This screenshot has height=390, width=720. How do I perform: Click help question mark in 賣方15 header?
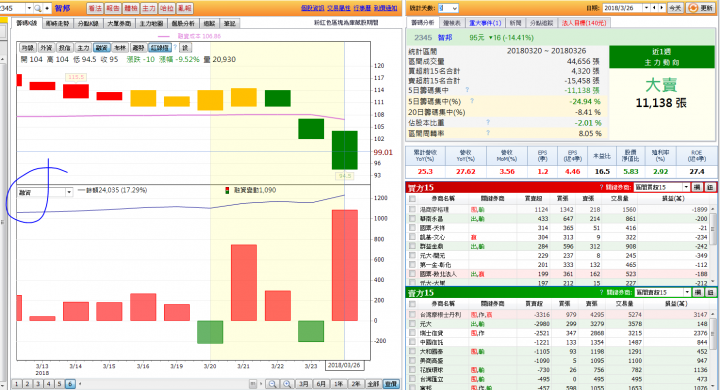(x=601, y=293)
